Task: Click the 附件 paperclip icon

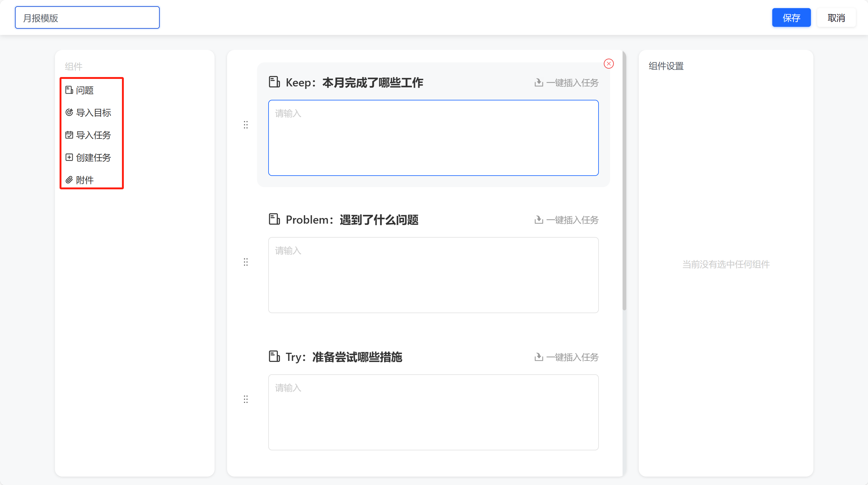Action: pyautogui.click(x=69, y=180)
